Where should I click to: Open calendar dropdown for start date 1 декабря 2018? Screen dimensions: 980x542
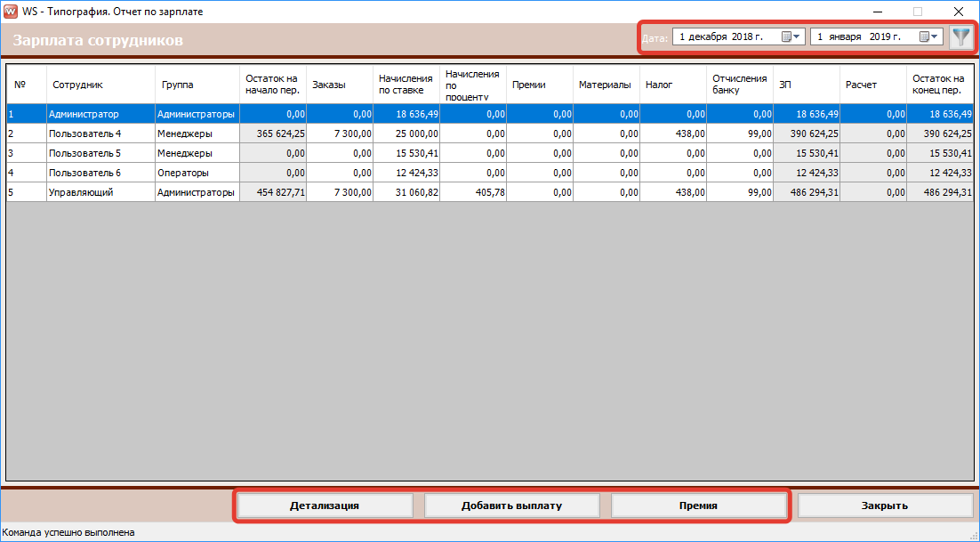[x=791, y=36]
